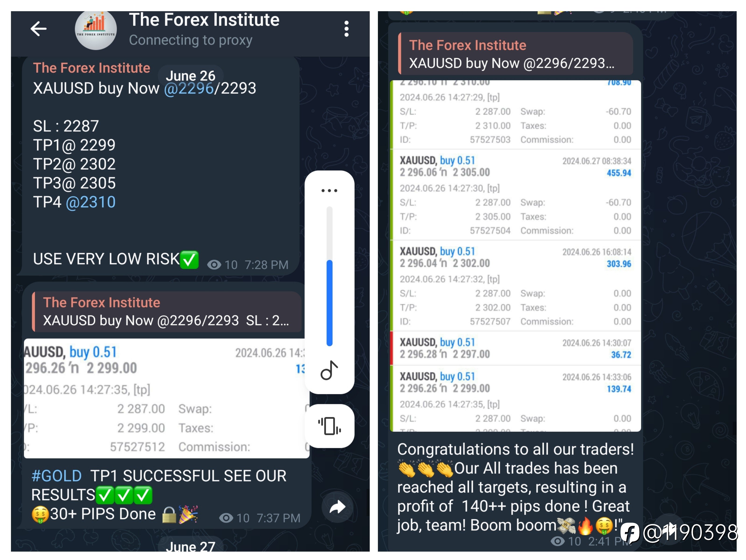Open the trade history screenshot with 455.94 profit
Image resolution: width=746 pixels, height=560 pixels.
pyautogui.click(x=515, y=256)
